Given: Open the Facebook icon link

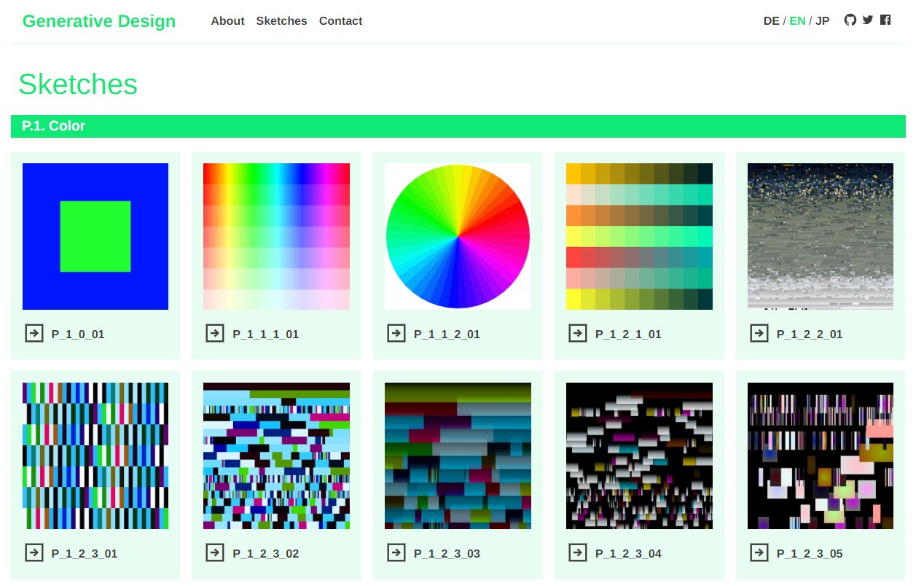Looking at the screenshot, I should click(885, 20).
